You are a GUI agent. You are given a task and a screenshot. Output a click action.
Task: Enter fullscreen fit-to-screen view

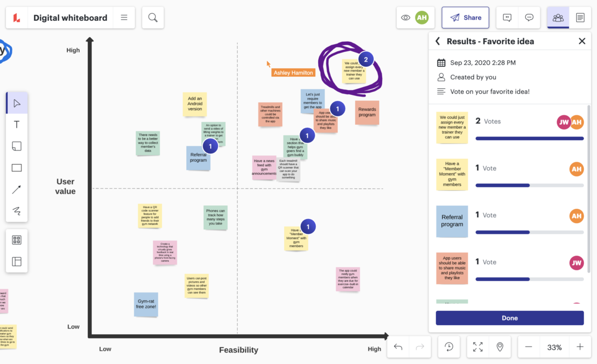tap(478, 347)
